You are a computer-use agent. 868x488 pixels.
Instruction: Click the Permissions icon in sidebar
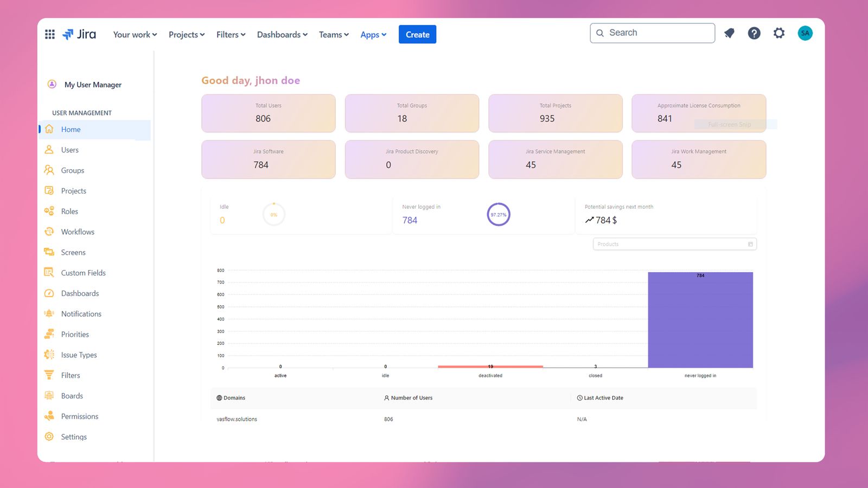point(49,416)
